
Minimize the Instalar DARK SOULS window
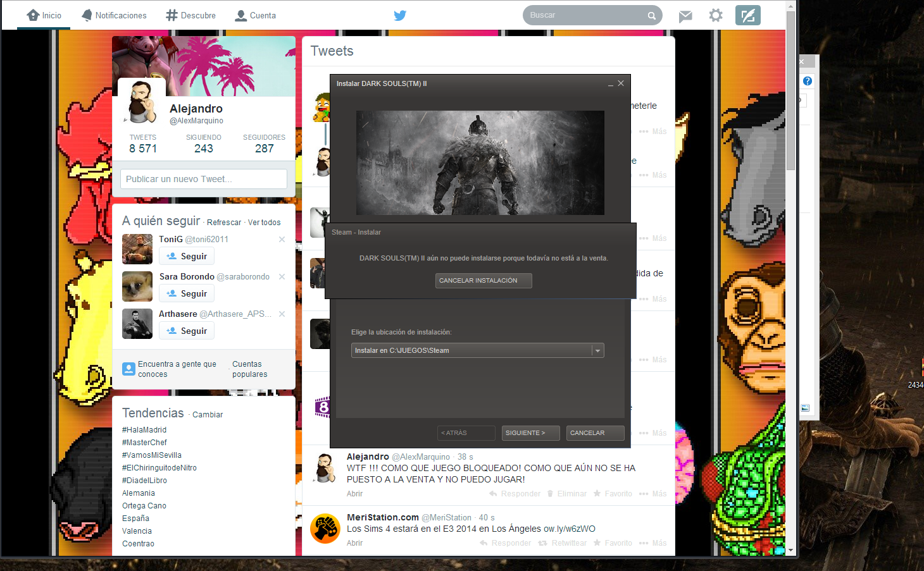coord(611,84)
